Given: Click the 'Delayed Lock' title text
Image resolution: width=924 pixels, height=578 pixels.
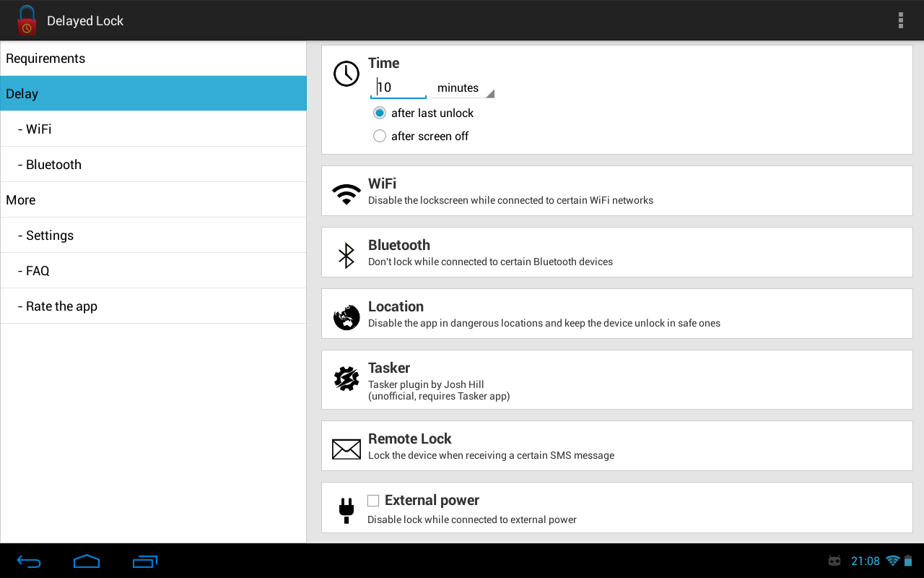Looking at the screenshot, I should (85, 21).
